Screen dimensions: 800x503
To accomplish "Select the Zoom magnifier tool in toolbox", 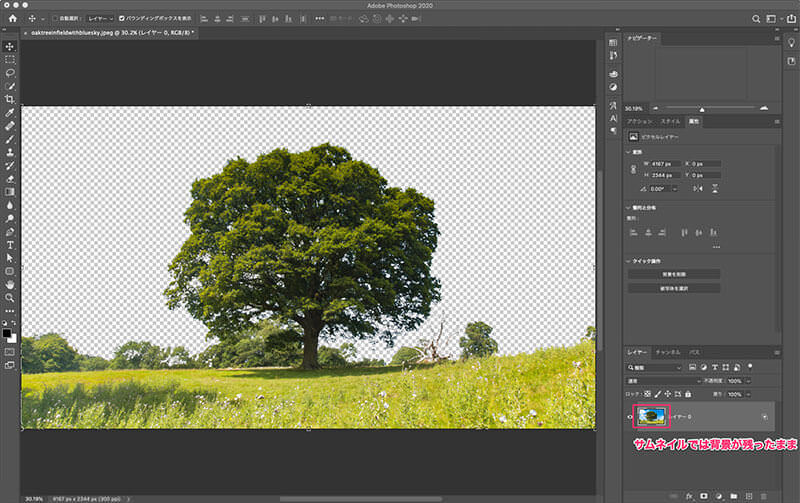I will tap(10, 298).
